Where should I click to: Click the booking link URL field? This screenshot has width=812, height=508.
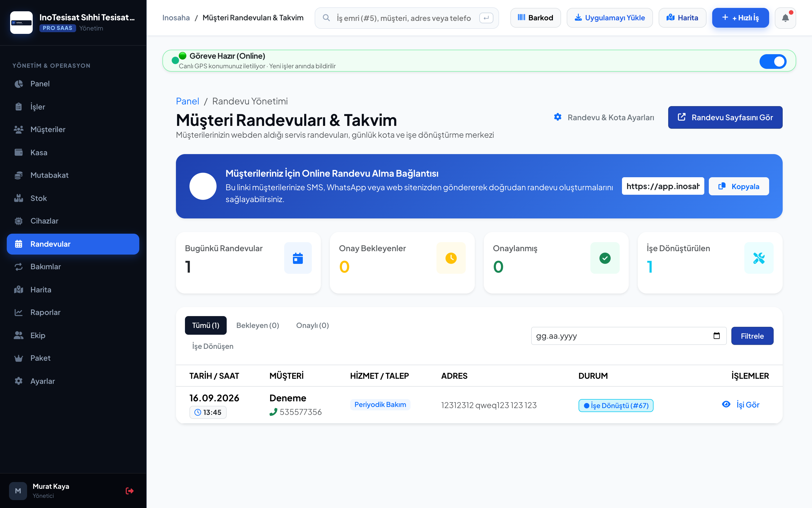(x=663, y=186)
